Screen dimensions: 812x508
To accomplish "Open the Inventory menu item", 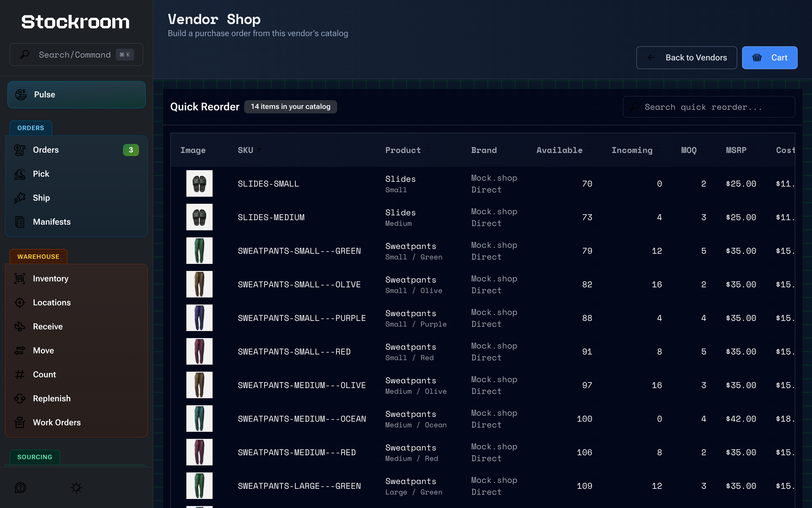I will (x=76, y=279).
